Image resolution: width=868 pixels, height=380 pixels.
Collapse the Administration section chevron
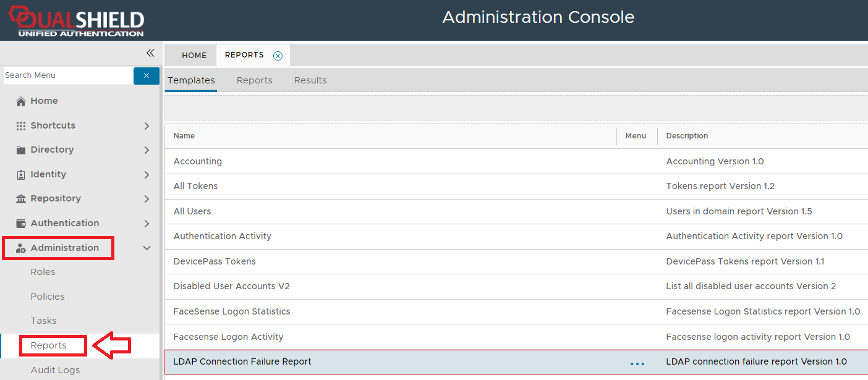pos(147,248)
